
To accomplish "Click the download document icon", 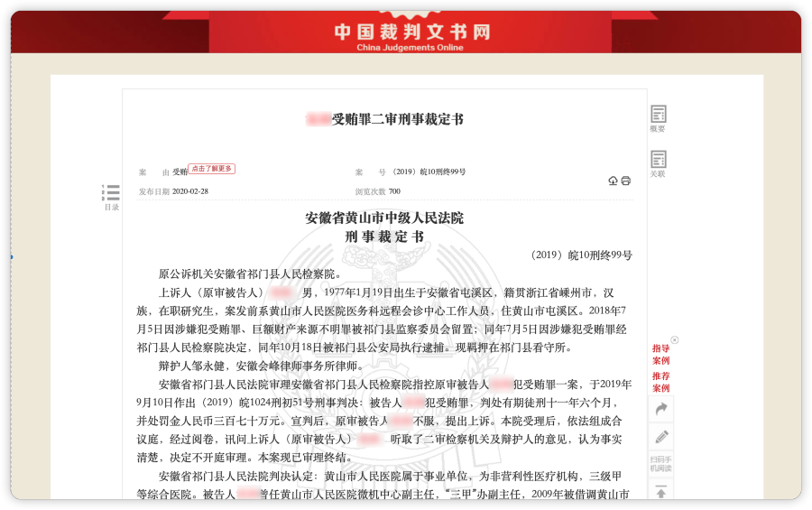I will (x=614, y=181).
